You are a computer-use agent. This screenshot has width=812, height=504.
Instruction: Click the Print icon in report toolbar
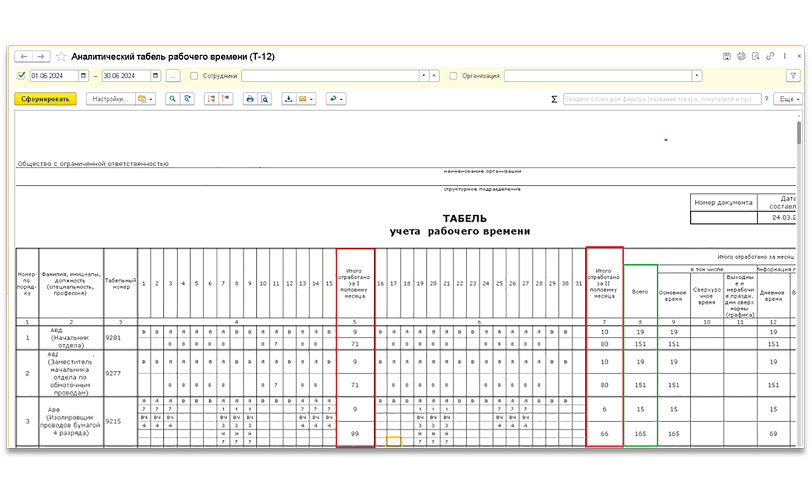tap(250, 99)
